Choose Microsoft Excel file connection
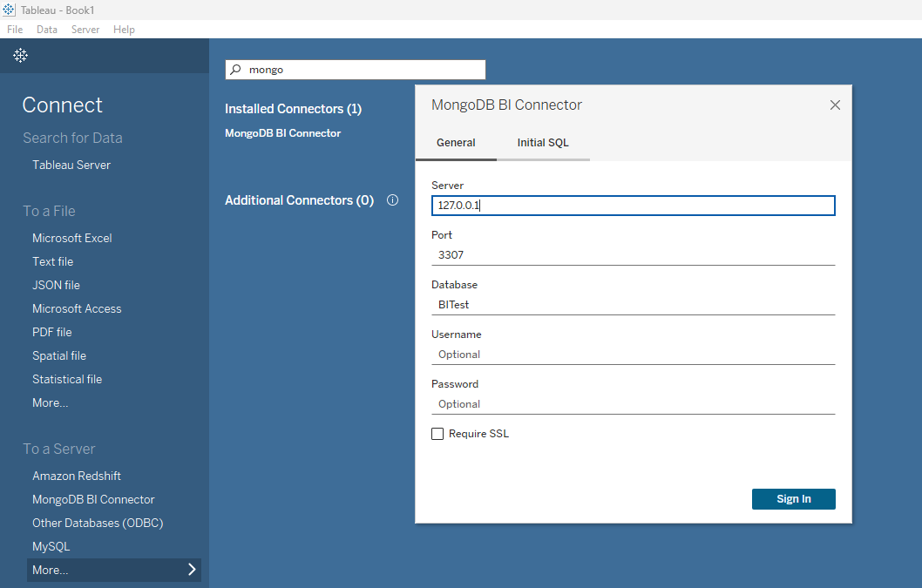This screenshot has width=922, height=588. coord(71,238)
